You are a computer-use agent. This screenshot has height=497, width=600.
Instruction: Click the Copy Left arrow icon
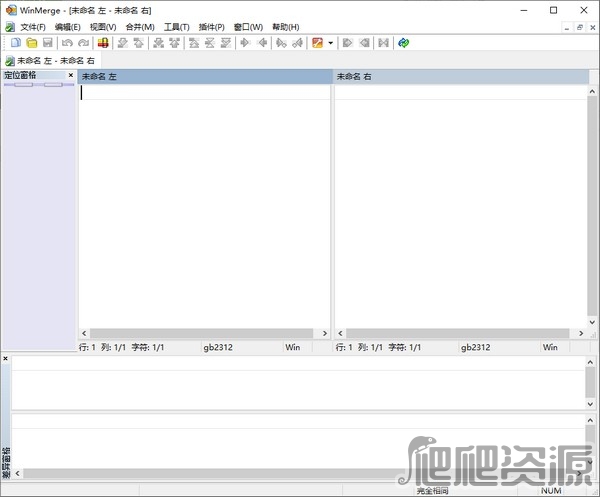(x=262, y=43)
